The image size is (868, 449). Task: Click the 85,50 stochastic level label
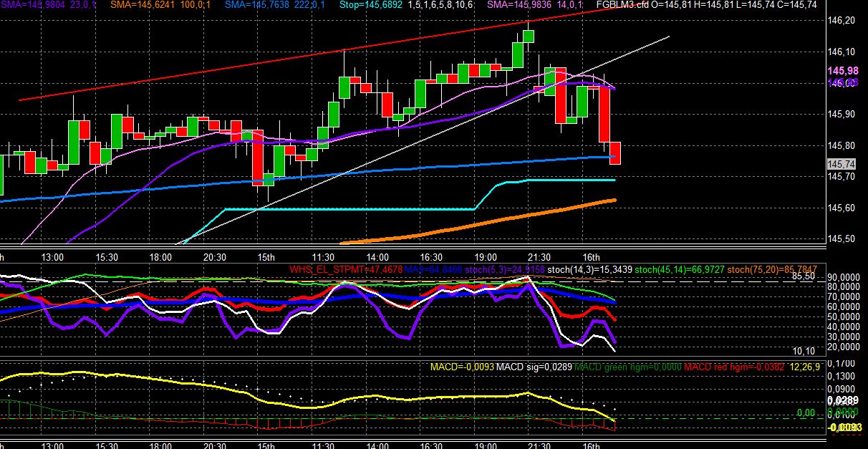tap(803, 276)
